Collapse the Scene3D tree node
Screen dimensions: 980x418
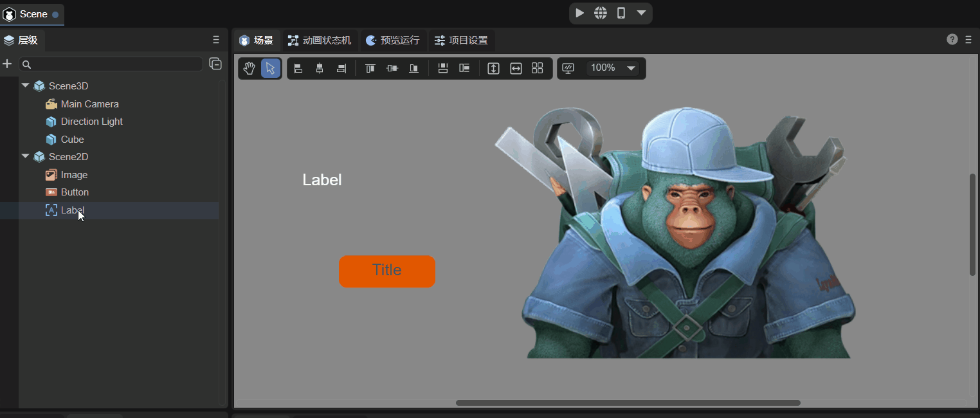click(26, 86)
